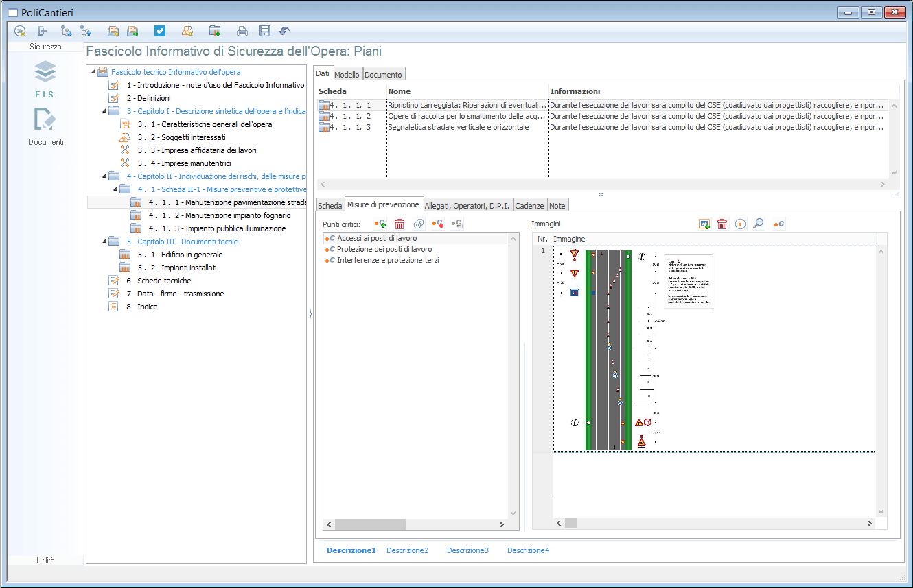Add a new image in Immagini panel
The image size is (913, 588).
tap(704, 224)
